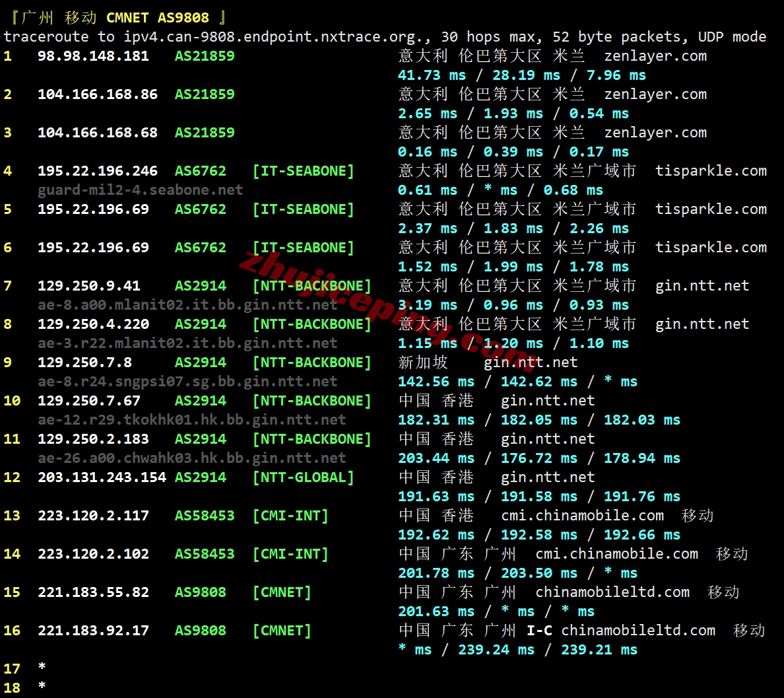
Task: Click zenlayer.com on hop 2
Action: coord(655,94)
